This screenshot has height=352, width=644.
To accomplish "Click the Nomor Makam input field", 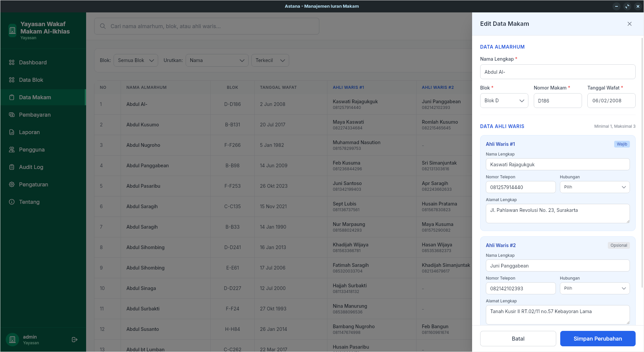I will (558, 101).
